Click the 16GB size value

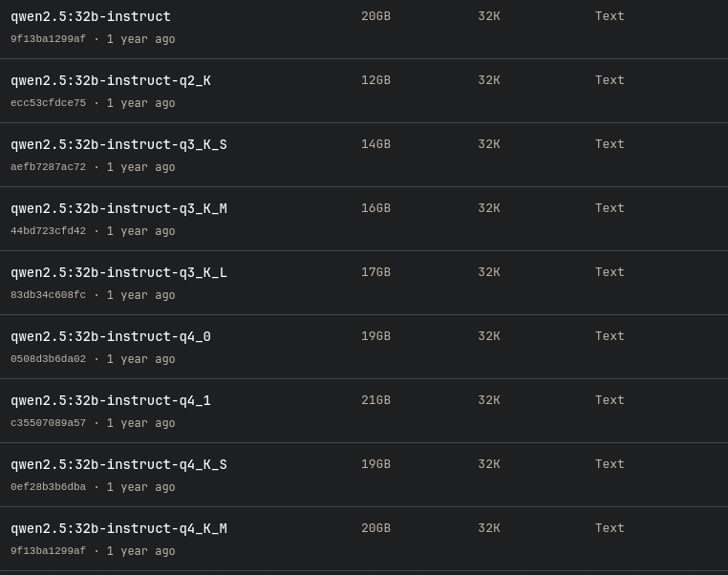pyautogui.click(x=375, y=209)
